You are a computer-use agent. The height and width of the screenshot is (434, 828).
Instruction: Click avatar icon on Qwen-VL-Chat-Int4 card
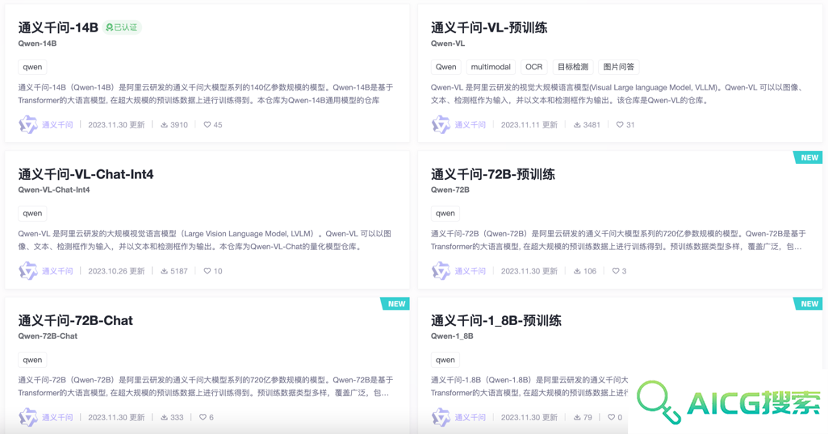click(28, 271)
